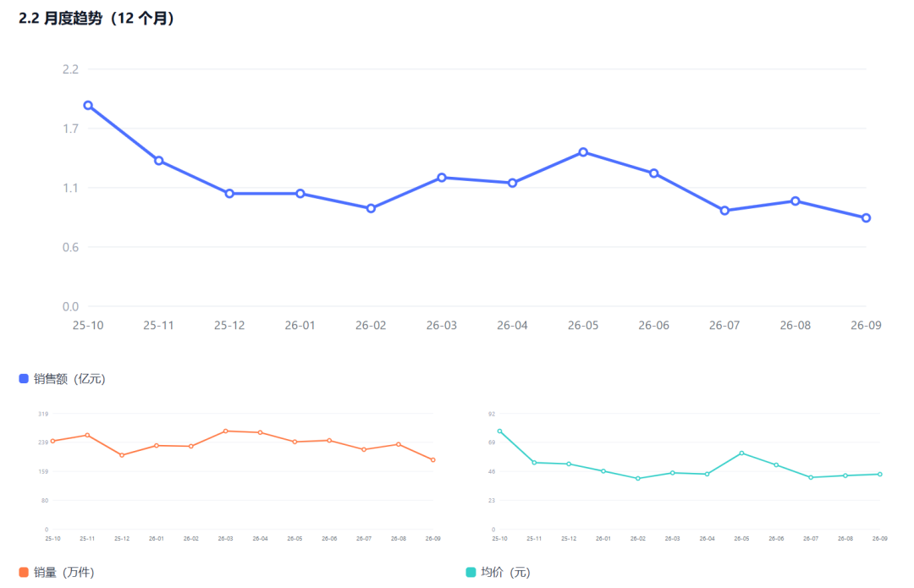
Task: Pick the 26-05 point on teal 均价 line
Action: (741, 453)
